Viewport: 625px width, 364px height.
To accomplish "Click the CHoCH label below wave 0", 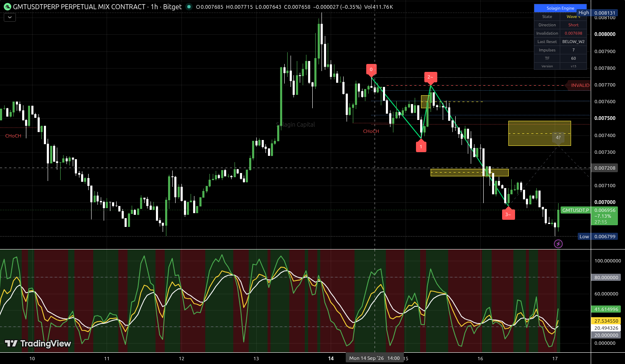I will [371, 131].
